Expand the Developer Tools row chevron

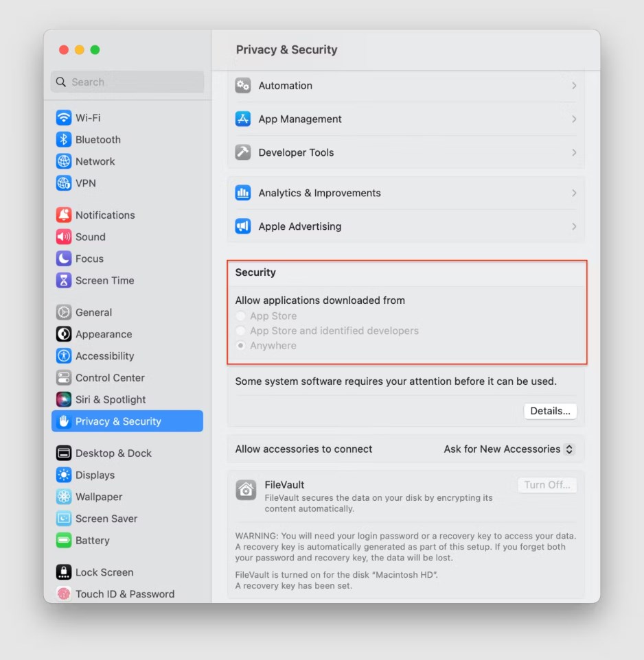[x=574, y=153]
